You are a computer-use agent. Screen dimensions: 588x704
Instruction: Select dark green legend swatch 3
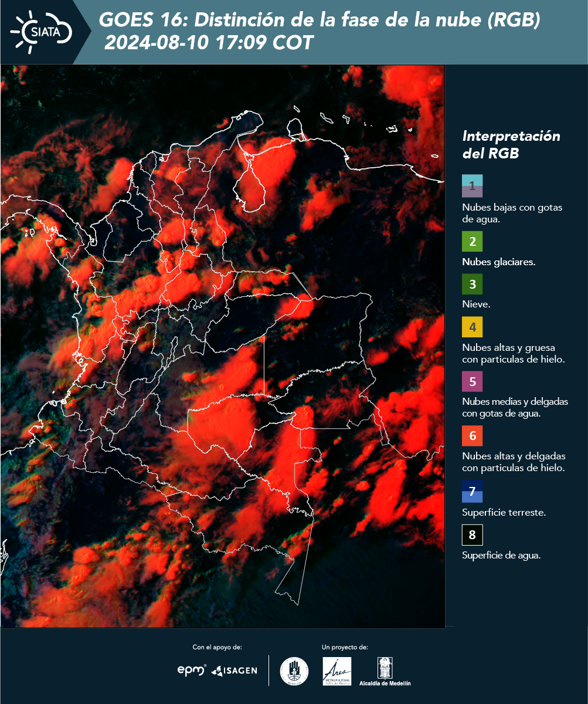tap(472, 284)
